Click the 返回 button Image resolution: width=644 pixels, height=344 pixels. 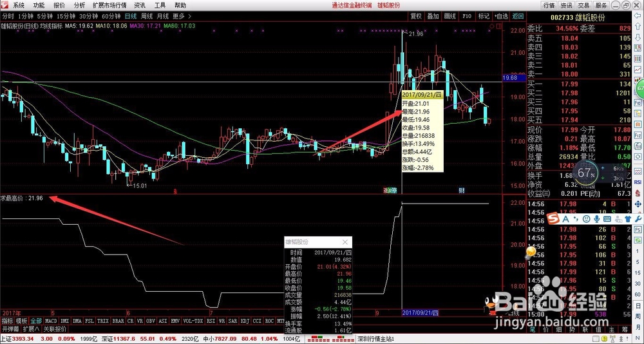[x=518, y=17]
